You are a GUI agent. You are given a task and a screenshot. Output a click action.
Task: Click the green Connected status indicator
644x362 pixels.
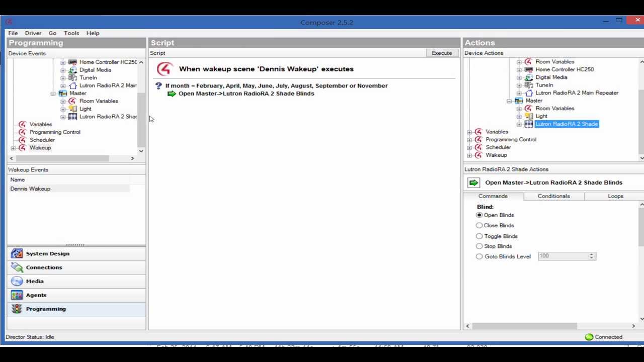click(589, 337)
